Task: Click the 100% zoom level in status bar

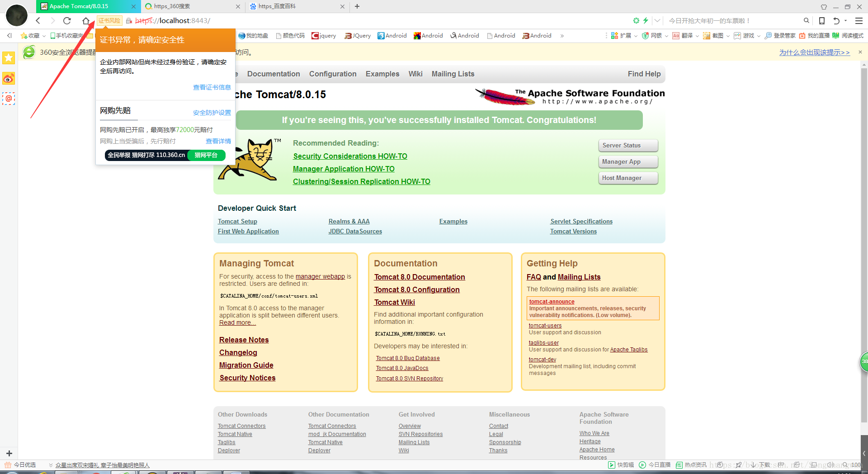Action: (x=856, y=465)
